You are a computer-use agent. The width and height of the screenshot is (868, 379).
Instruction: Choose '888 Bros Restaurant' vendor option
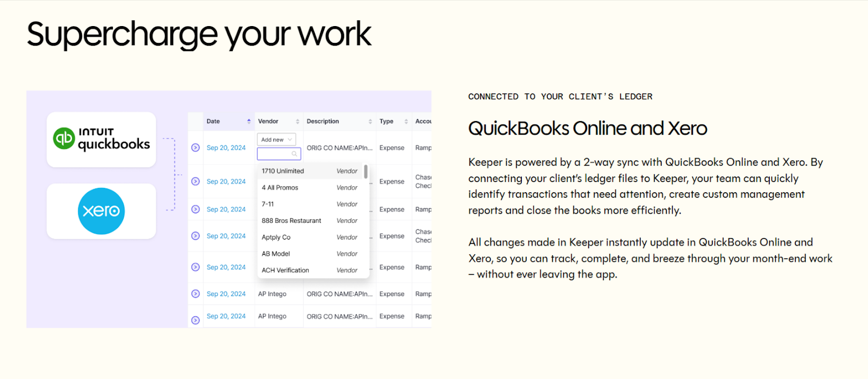(x=291, y=221)
